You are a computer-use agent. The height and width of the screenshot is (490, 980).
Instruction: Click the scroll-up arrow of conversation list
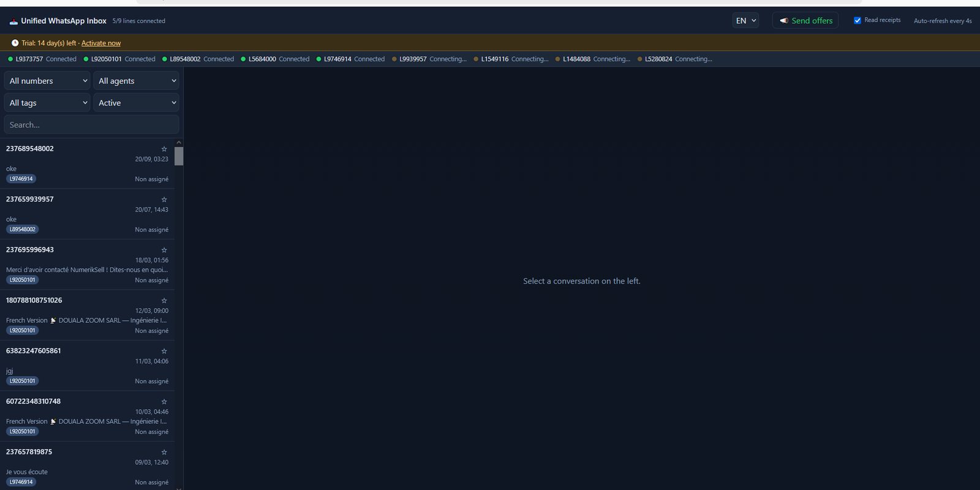pyautogui.click(x=179, y=143)
